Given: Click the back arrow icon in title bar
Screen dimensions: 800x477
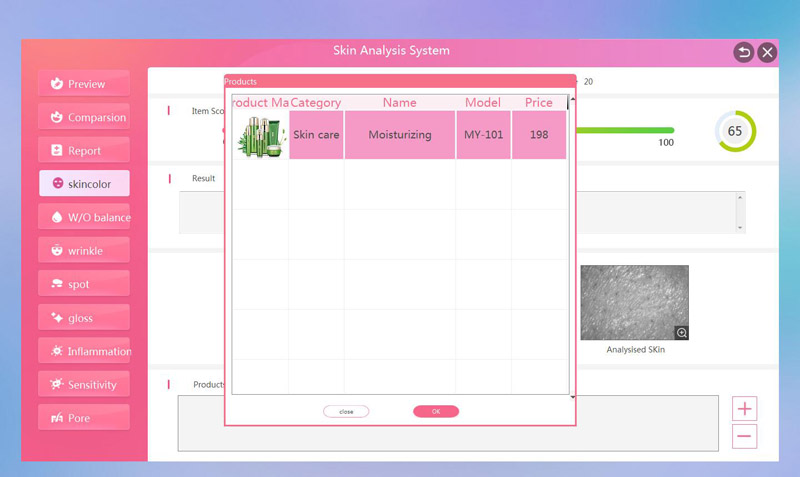Looking at the screenshot, I should [x=743, y=52].
